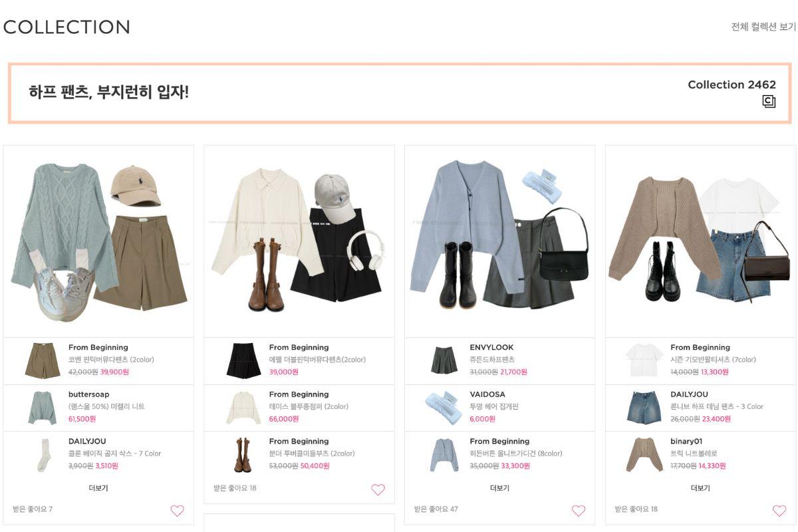This screenshot has width=798, height=532.
Task: Expand 더보기 under the first outfit card
Action: (98, 488)
